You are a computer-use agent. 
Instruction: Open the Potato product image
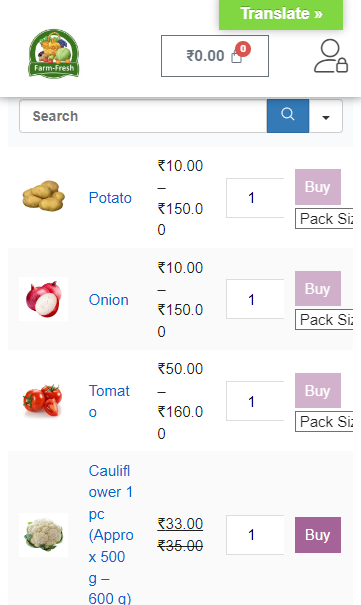coord(43,197)
